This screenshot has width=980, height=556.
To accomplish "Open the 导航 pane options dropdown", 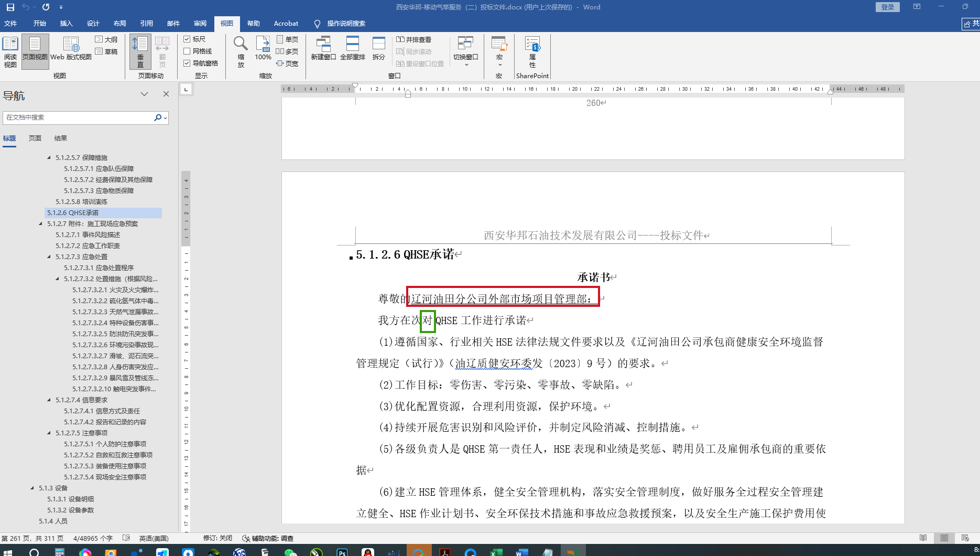I will coord(144,94).
